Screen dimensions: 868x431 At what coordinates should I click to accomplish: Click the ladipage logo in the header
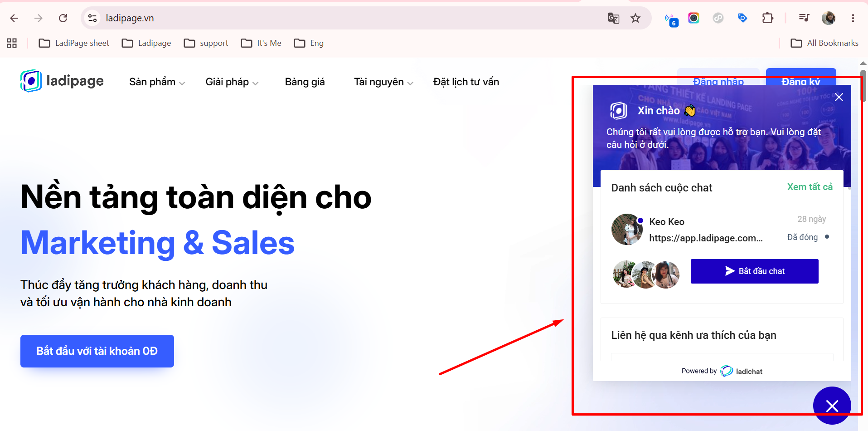(62, 81)
